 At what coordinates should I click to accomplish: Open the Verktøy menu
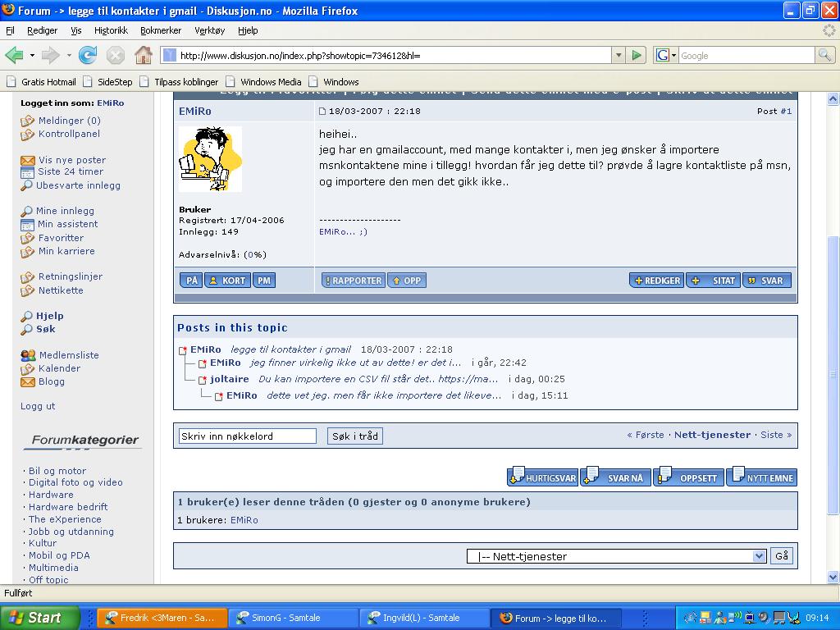209,30
